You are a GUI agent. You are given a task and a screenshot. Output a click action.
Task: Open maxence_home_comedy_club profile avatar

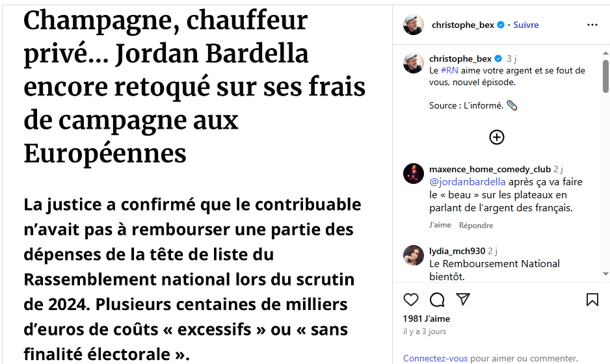coord(414,174)
